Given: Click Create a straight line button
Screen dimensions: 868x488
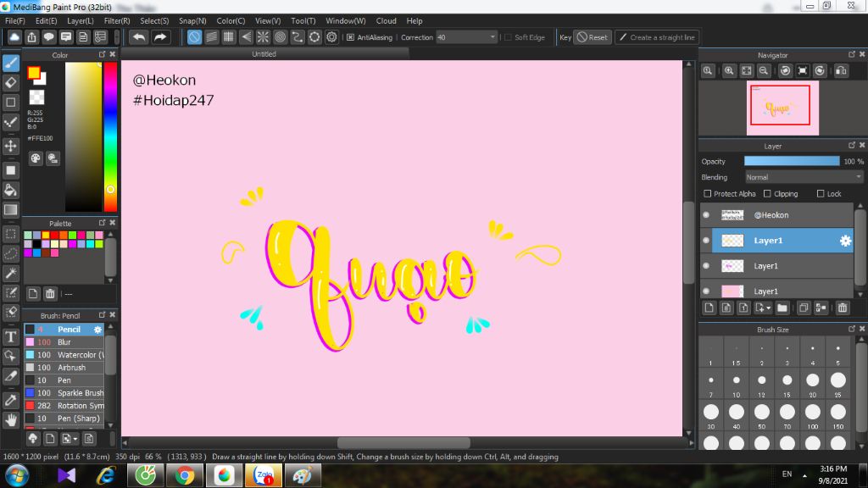Looking at the screenshot, I should tap(657, 37).
